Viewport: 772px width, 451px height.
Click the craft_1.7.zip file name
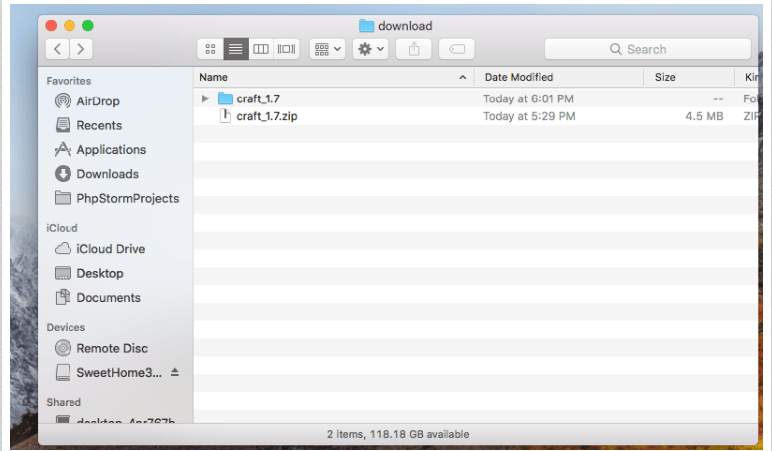(267, 116)
